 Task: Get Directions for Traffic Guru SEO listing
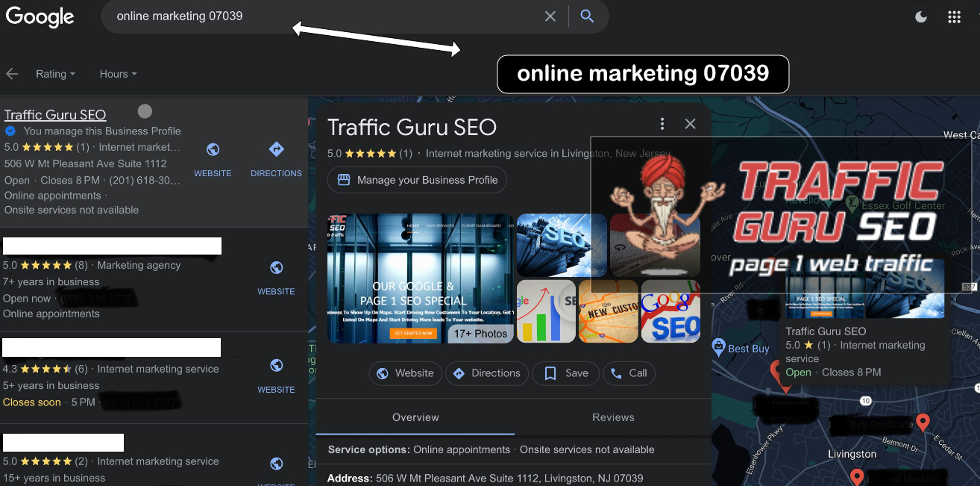tap(276, 150)
